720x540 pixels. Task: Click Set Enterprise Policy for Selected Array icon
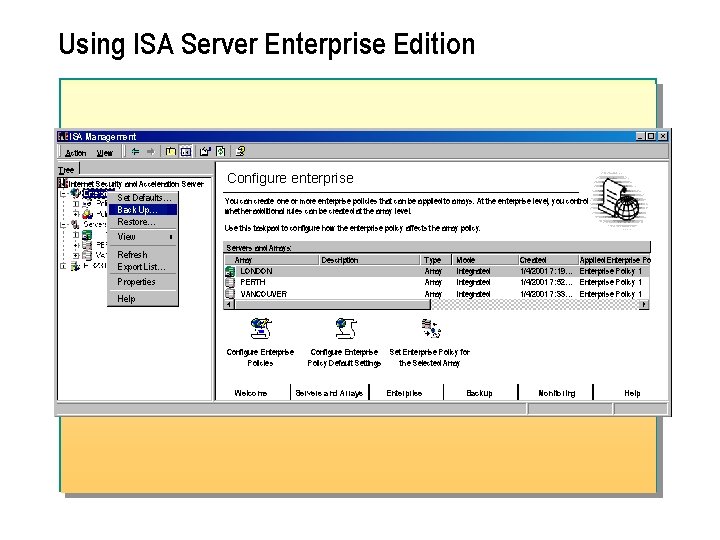tap(431, 328)
